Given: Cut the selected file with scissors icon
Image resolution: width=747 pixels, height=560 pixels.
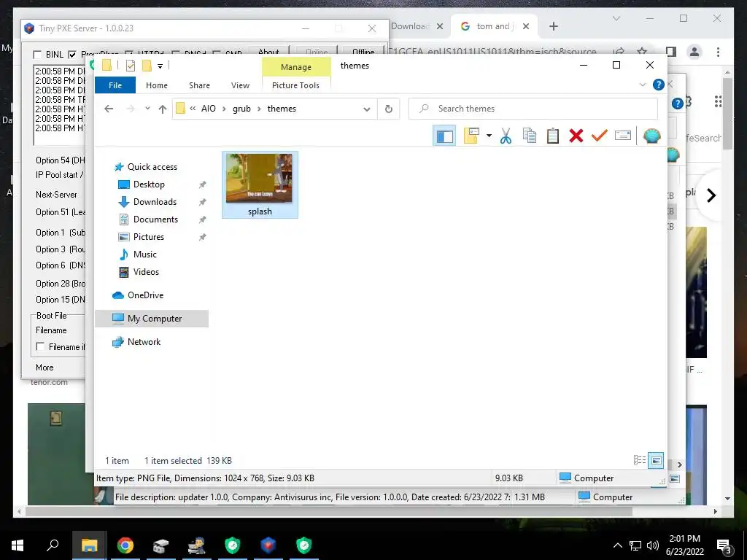Looking at the screenshot, I should [x=506, y=136].
